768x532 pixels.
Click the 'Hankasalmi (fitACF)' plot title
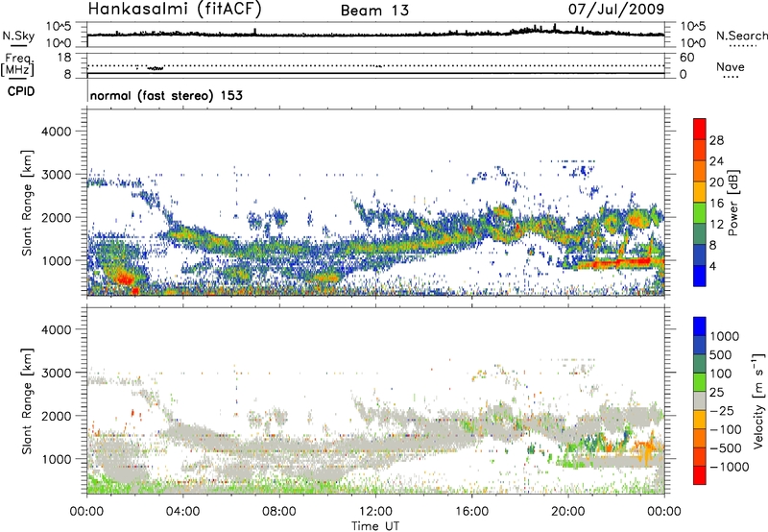[x=175, y=9]
